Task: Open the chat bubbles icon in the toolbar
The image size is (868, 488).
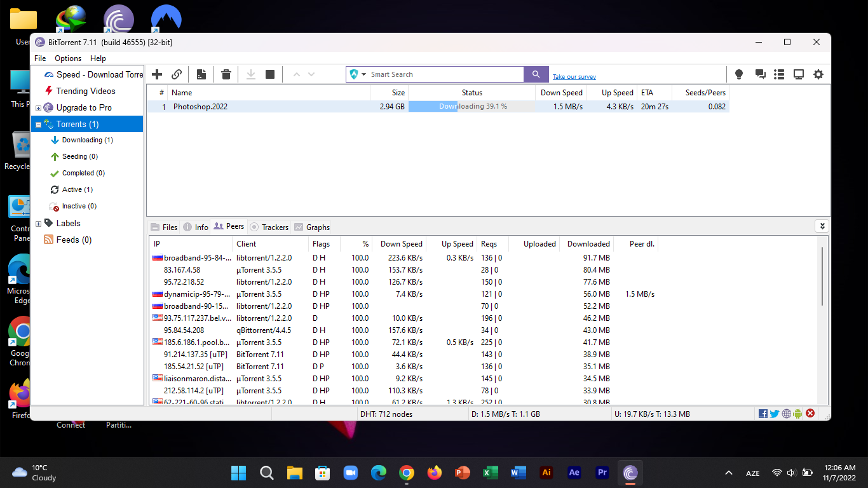Action: click(x=760, y=74)
